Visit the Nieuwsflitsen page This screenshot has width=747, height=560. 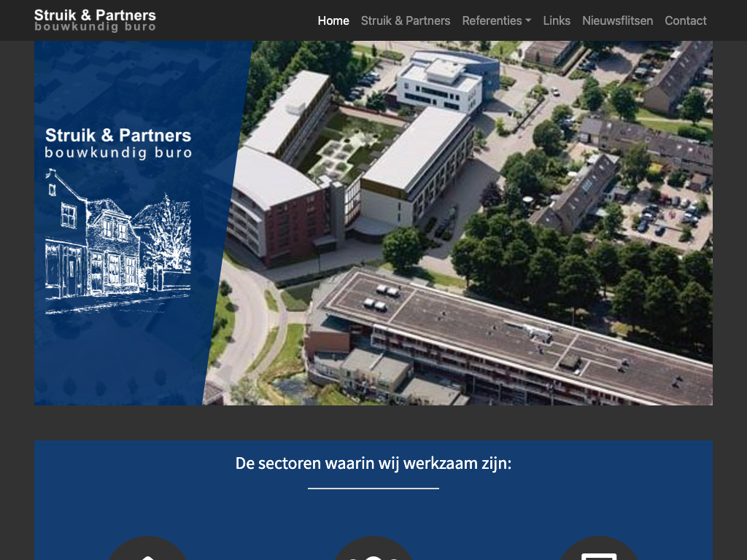pos(617,20)
